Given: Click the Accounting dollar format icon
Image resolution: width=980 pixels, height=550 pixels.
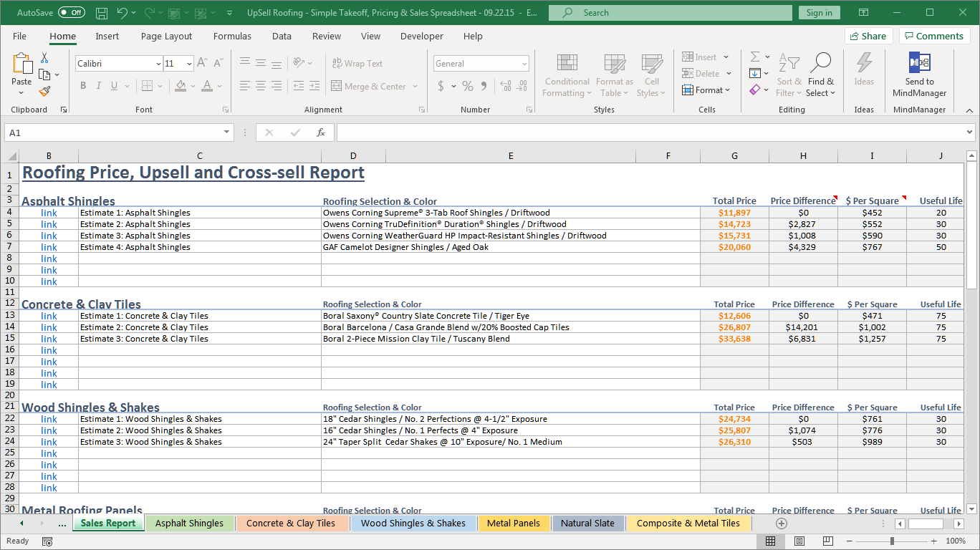Looking at the screenshot, I should 440,86.
